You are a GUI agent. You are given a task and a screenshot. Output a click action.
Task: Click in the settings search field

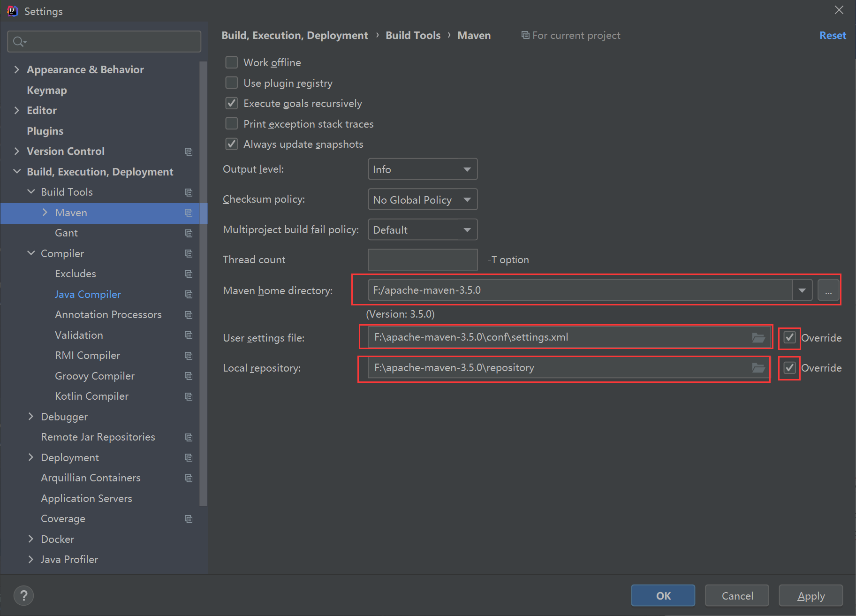(104, 42)
